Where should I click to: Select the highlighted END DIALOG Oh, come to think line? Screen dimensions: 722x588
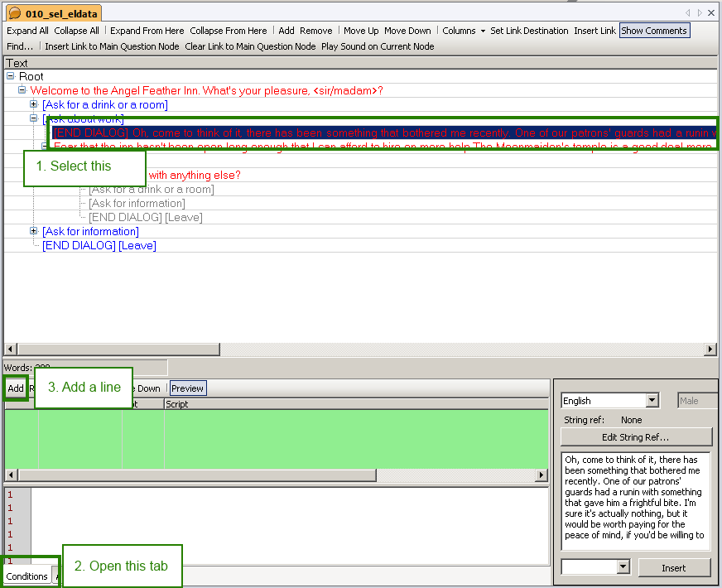(x=385, y=133)
